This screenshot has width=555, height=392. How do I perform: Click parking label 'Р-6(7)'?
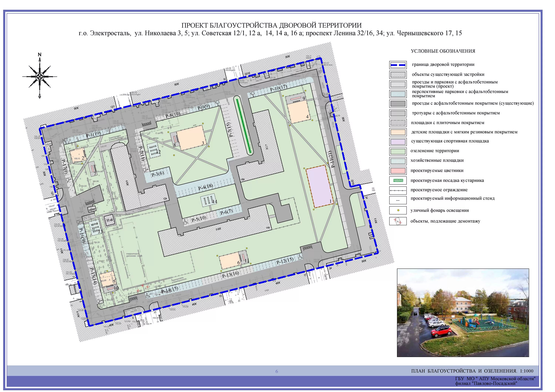coord(226,212)
